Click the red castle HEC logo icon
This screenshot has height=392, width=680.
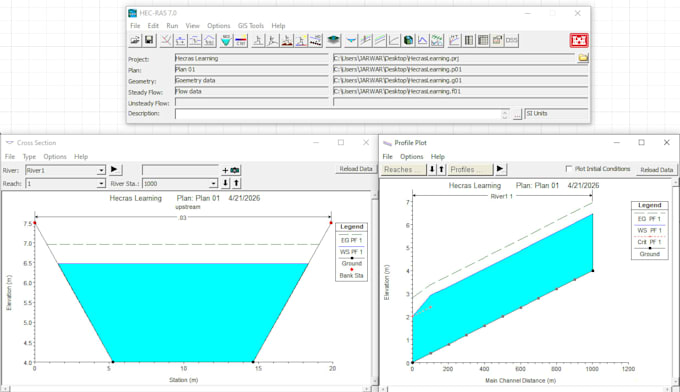coord(579,40)
